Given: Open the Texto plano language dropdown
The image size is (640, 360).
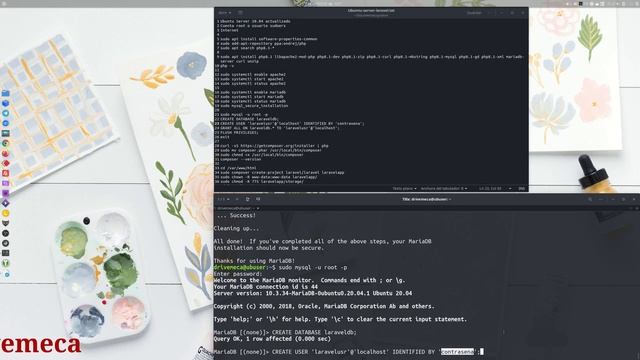Looking at the screenshot, I should click(x=404, y=189).
